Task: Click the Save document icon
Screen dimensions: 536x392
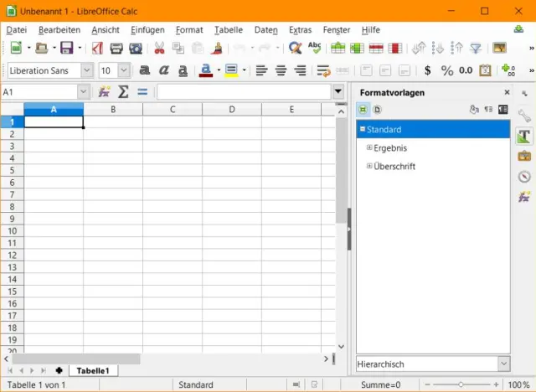Action: (66, 48)
